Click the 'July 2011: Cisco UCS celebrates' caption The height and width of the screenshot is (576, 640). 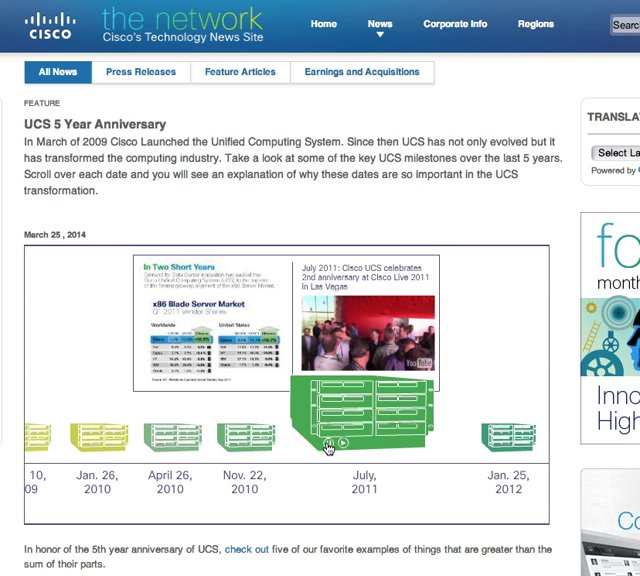[365, 277]
